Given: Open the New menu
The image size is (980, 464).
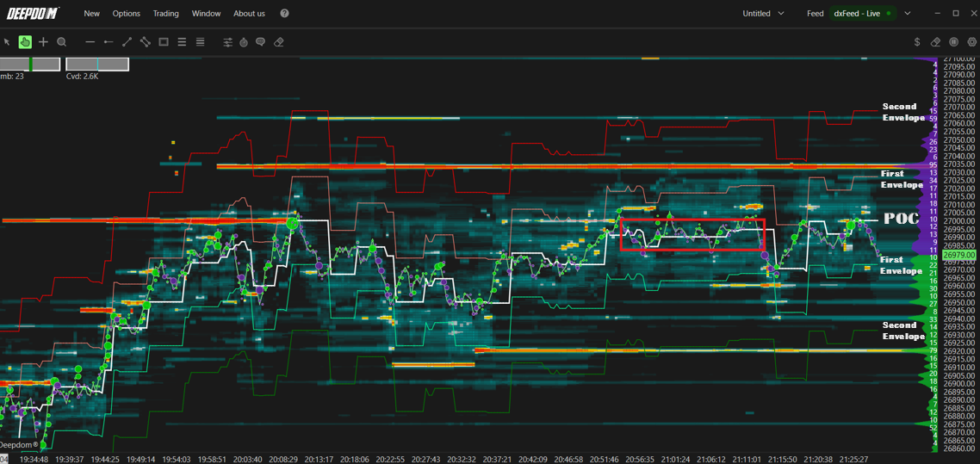Looking at the screenshot, I should [x=92, y=13].
